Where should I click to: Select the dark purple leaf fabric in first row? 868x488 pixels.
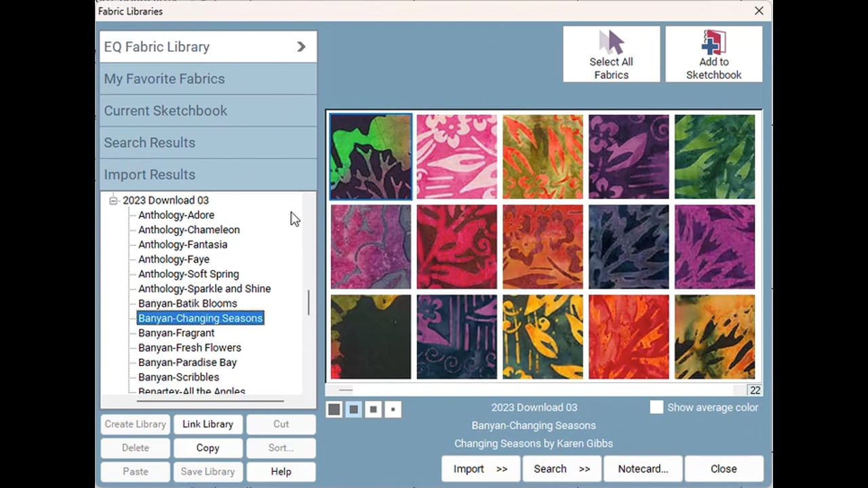coord(629,157)
